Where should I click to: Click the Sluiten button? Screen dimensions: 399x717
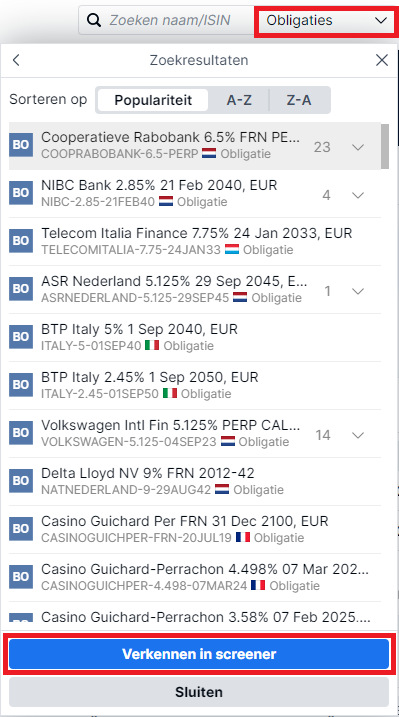click(x=199, y=692)
